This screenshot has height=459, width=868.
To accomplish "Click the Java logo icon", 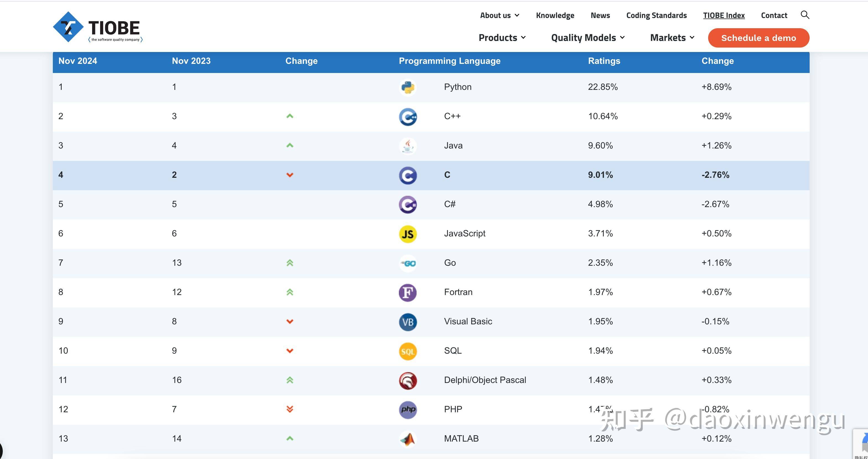I will coord(408,146).
